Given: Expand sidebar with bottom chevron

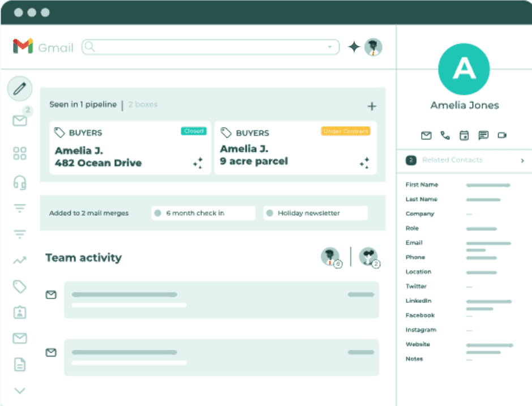Looking at the screenshot, I should click(20, 390).
